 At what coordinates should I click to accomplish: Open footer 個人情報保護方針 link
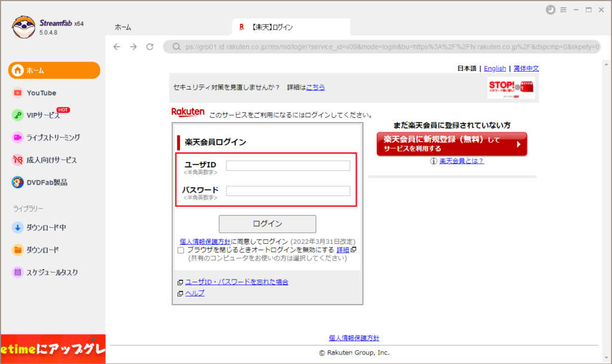pos(354,338)
